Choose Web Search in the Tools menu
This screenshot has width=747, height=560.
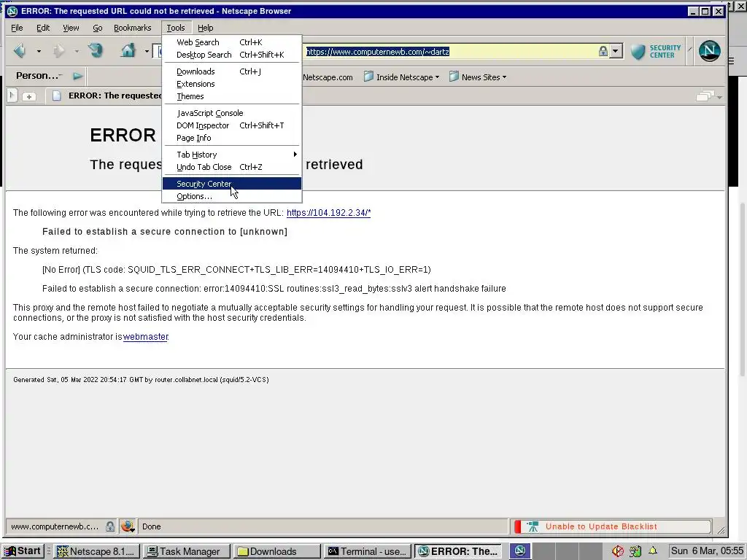[x=231, y=42]
